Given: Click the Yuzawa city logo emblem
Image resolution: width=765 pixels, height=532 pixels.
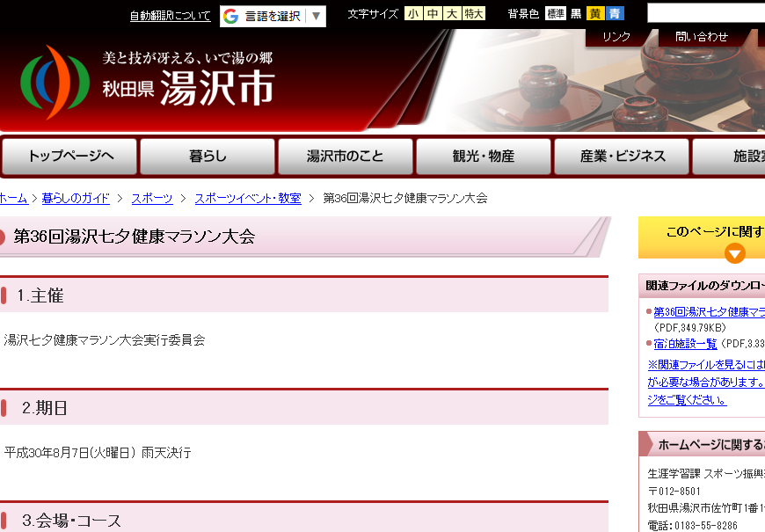Looking at the screenshot, I should click(x=55, y=82).
